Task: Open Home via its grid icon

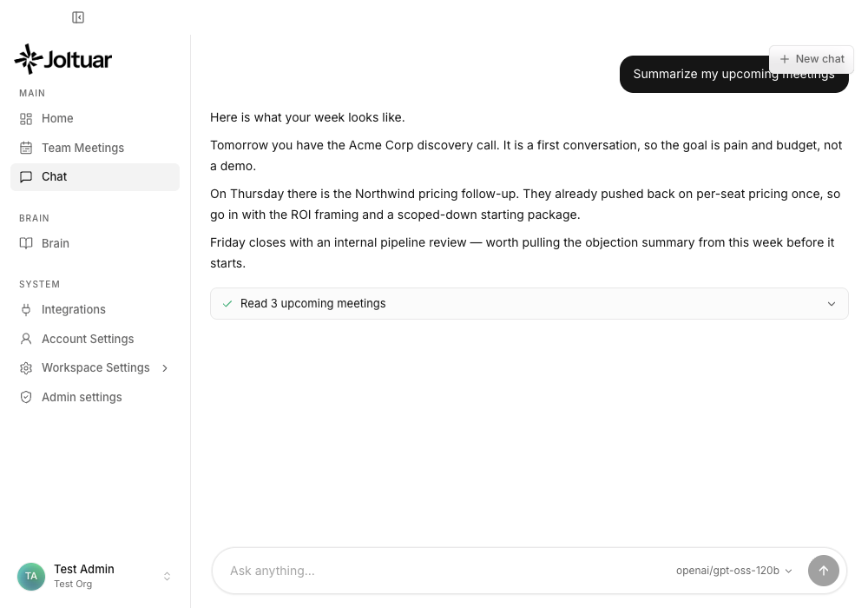Action: tap(26, 118)
